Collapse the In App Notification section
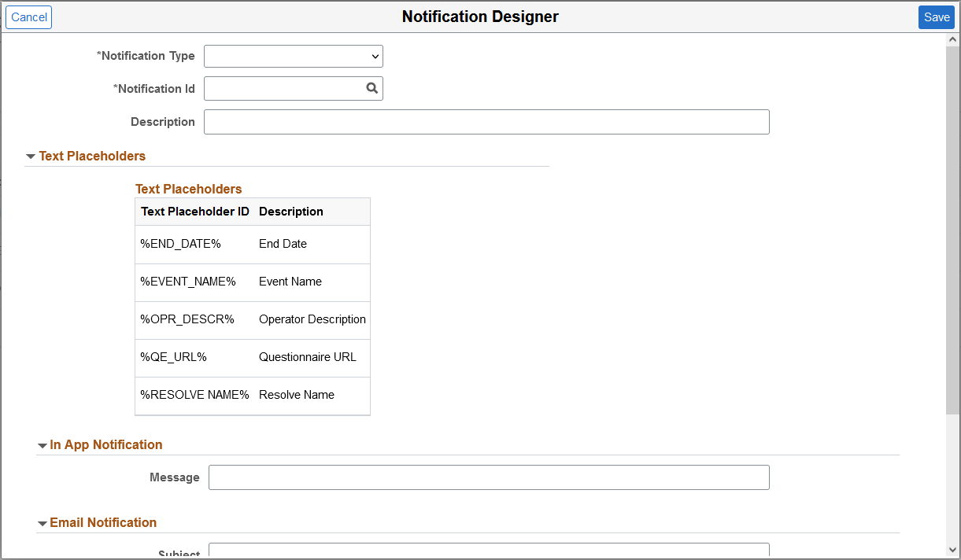Image resolution: width=961 pixels, height=560 pixels. [42, 445]
